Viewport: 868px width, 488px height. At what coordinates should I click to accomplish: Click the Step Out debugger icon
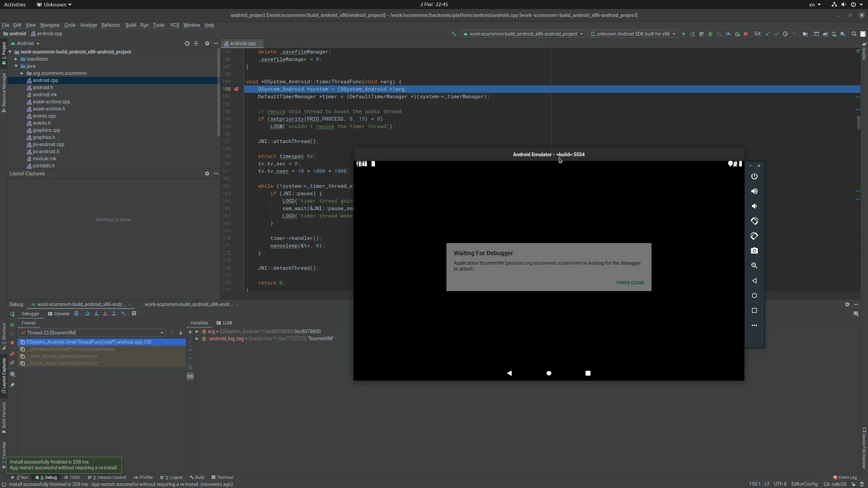pos(114,313)
